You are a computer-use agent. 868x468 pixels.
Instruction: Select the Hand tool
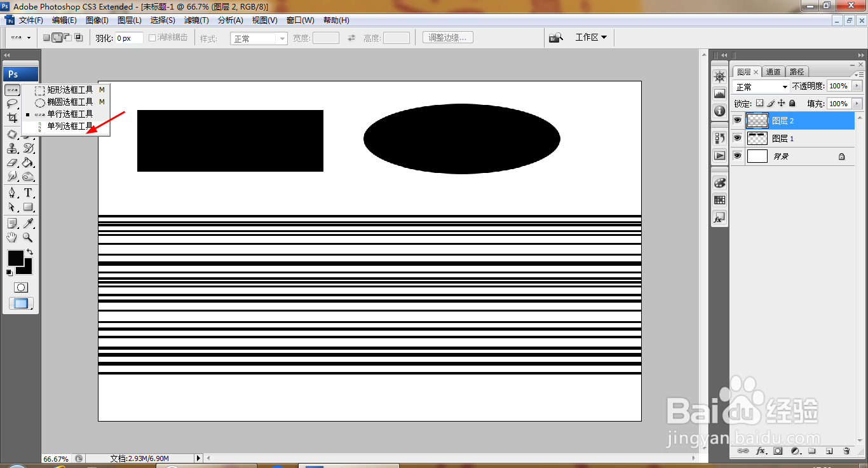coord(12,237)
